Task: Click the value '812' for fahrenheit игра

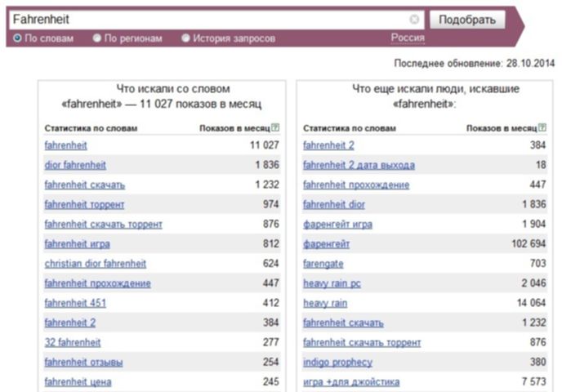Action: point(271,243)
